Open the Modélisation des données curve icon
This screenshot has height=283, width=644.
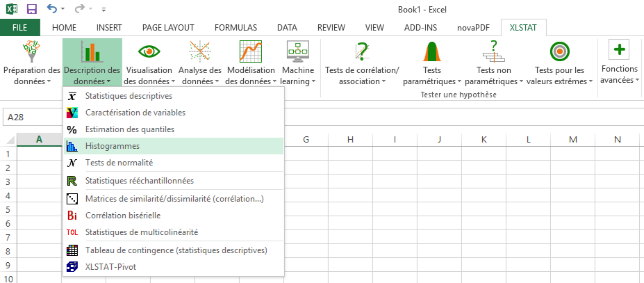click(x=250, y=51)
